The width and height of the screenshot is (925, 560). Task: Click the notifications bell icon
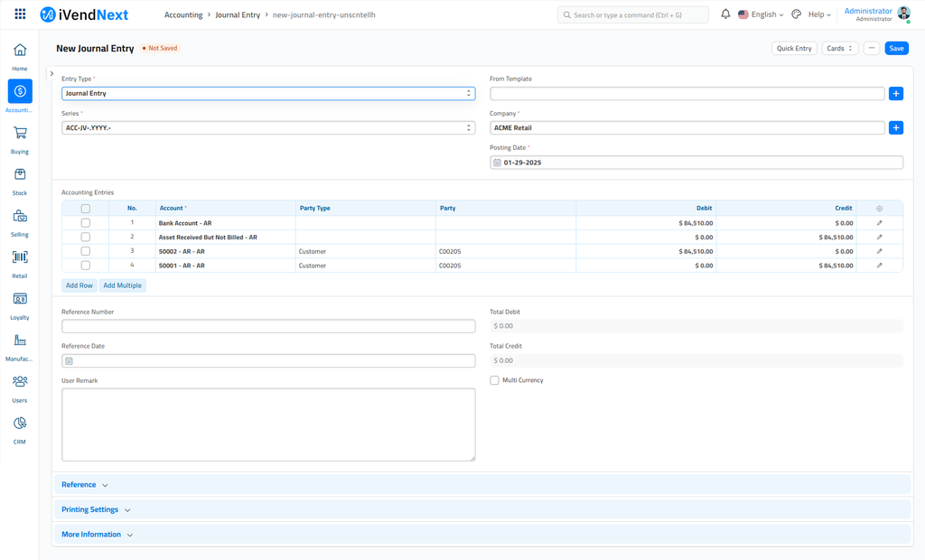point(725,14)
